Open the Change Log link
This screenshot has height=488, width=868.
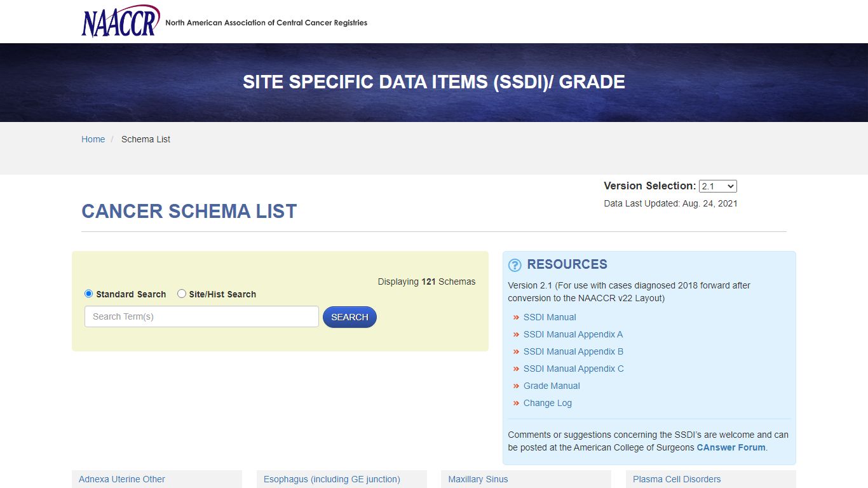coord(548,403)
